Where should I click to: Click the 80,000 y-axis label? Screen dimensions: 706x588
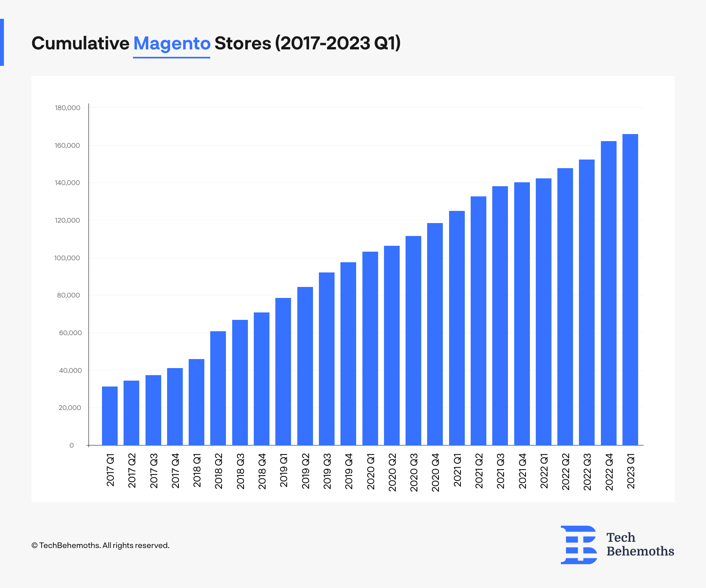click(x=69, y=295)
